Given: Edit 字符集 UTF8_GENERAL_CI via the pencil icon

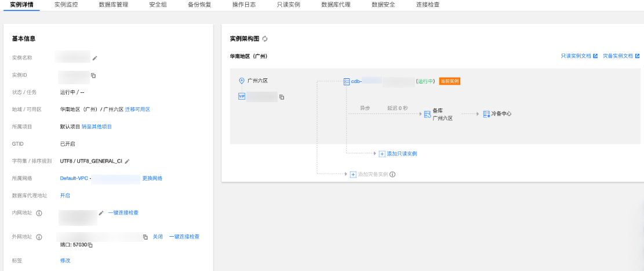Looking at the screenshot, I should (128, 161).
